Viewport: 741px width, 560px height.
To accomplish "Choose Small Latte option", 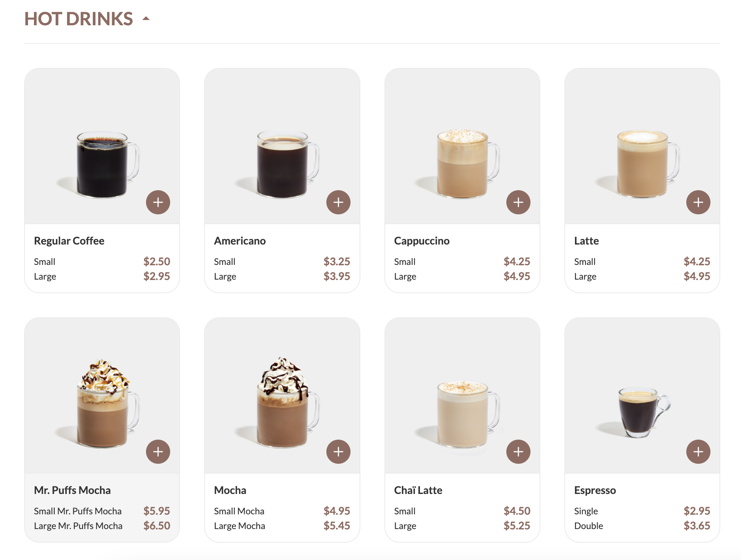I will 642,262.
